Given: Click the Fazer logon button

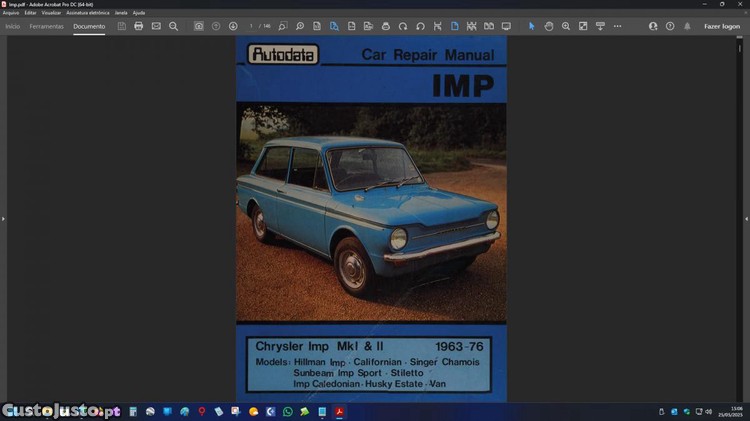Looking at the screenshot, I should (721, 26).
